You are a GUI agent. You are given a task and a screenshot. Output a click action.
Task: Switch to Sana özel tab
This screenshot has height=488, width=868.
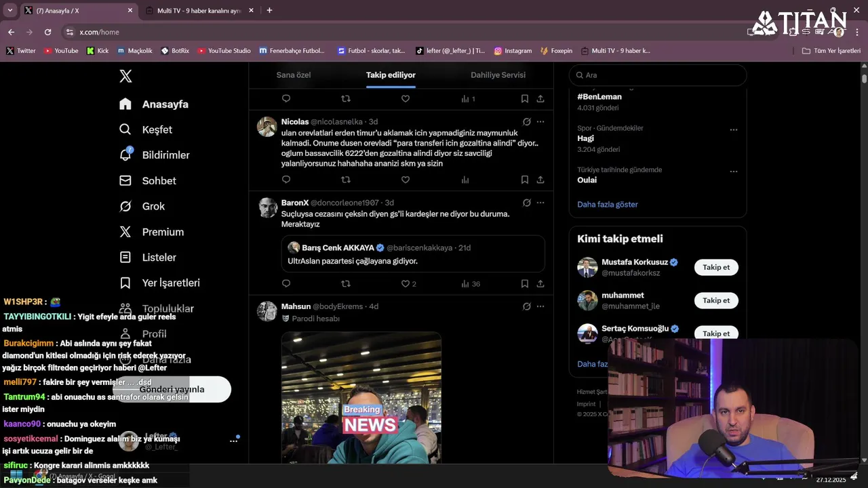coord(294,75)
